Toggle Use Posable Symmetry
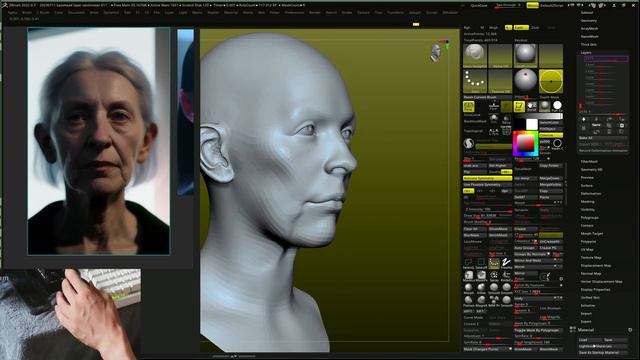 [x=487, y=184]
